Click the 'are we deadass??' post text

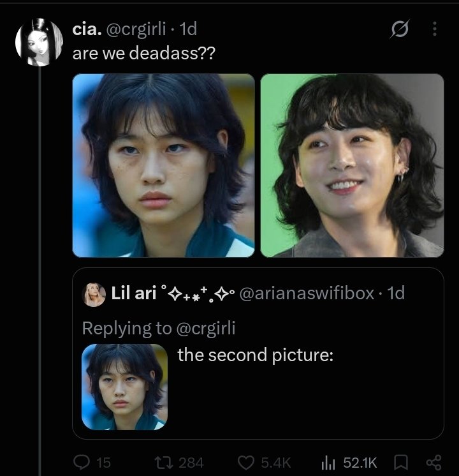(144, 53)
